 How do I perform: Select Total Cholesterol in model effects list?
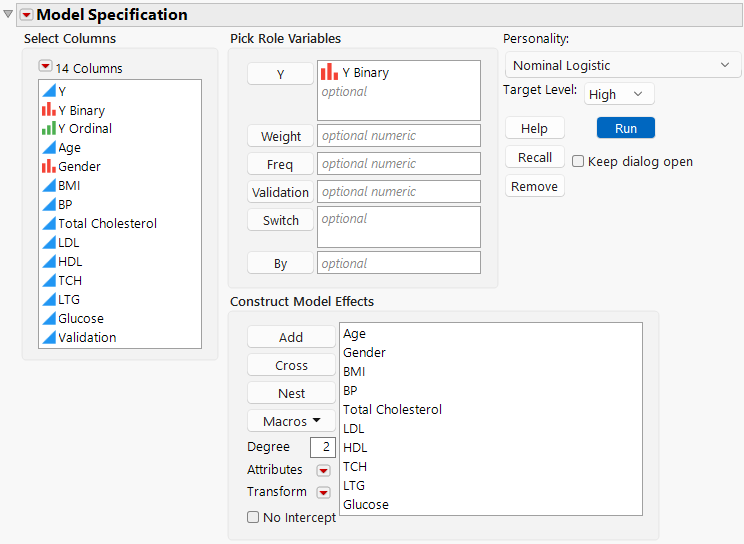click(392, 410)
